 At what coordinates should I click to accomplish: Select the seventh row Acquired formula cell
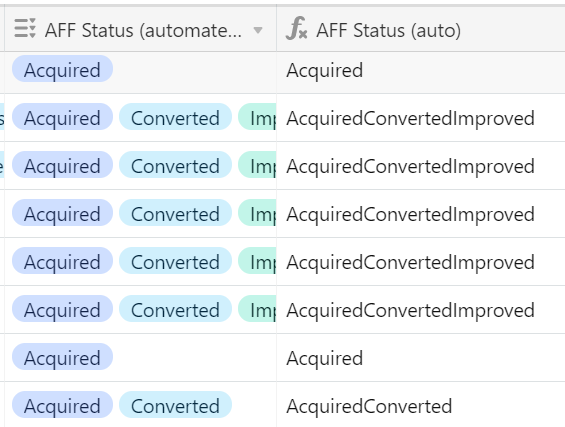[421, 357]
